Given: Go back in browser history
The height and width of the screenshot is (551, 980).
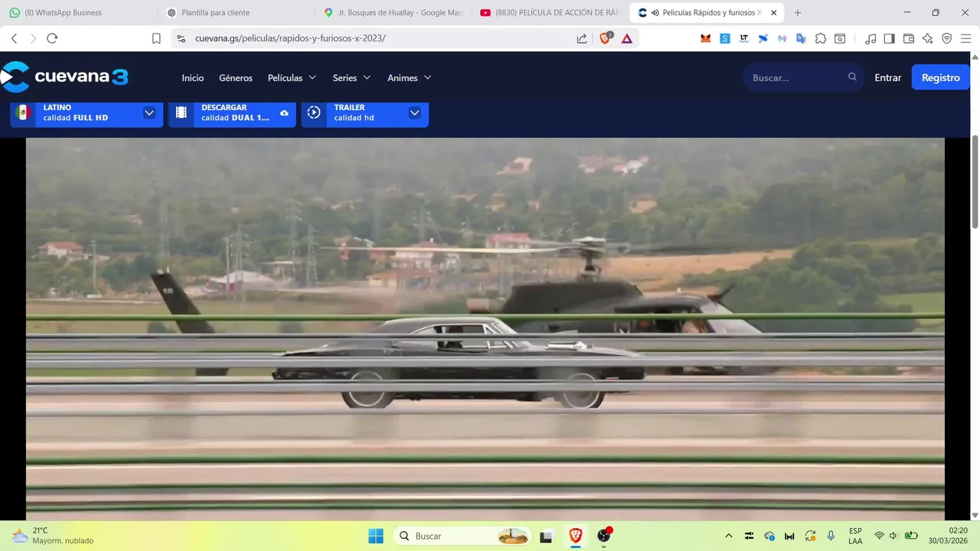Looking at the screenshot, I should pyautogui.click(x=14, y=38).
